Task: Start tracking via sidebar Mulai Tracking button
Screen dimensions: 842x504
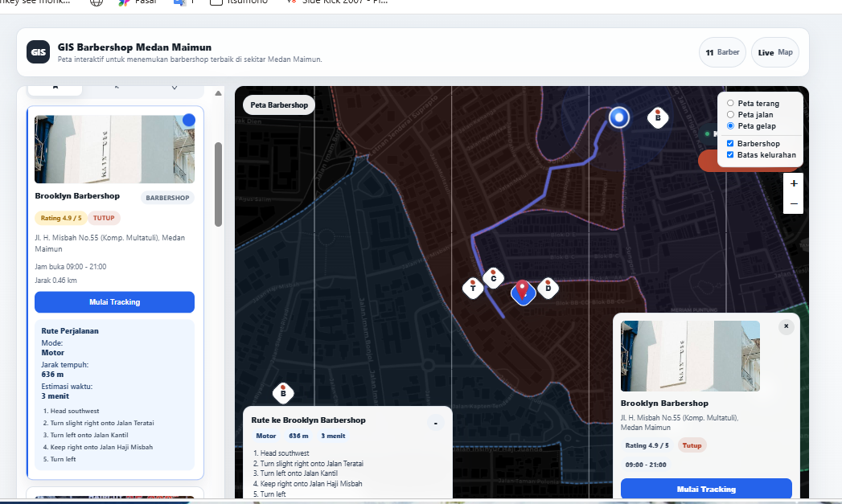Action: (x=114, y=302)
